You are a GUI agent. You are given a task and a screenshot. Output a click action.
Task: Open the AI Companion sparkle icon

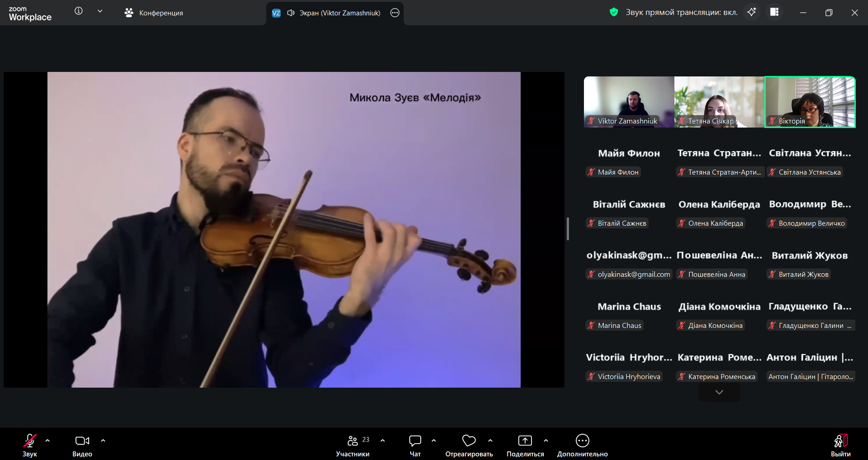(x=752, y=12)
